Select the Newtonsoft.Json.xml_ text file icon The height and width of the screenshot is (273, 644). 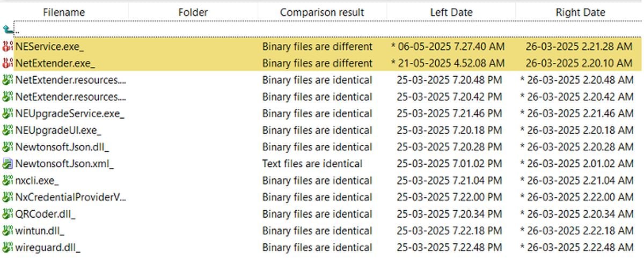point(7,164)
